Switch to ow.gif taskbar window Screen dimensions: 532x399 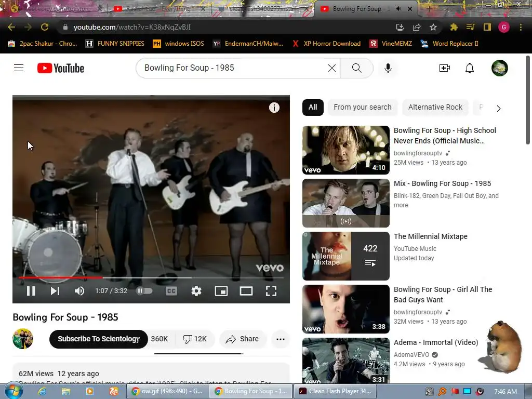(168, 391)
